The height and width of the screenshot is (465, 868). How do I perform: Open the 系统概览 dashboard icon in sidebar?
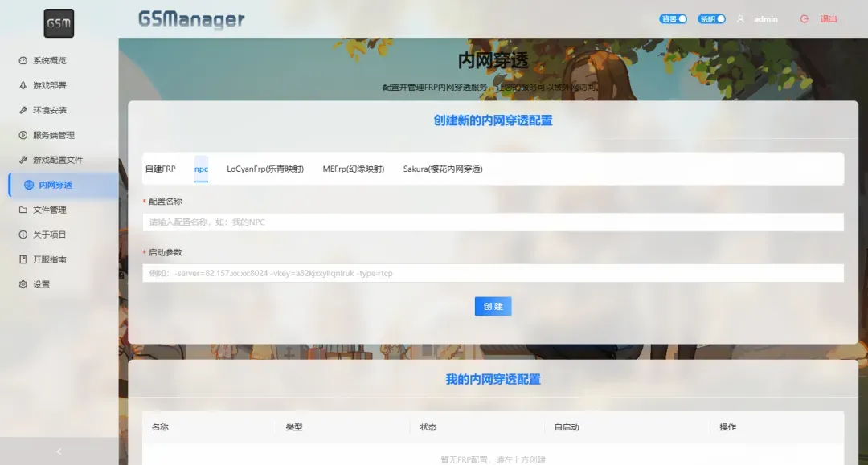(23, 60)
